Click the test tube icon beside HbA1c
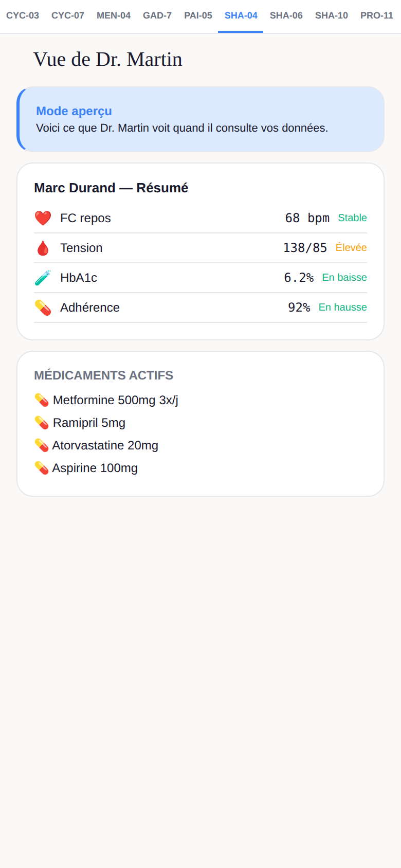 (43, 278)
